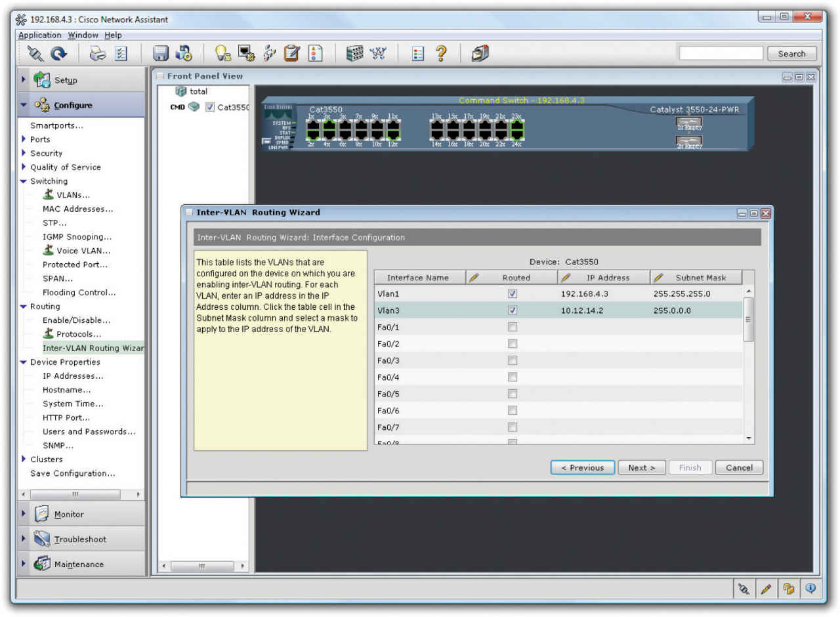Viewport: 840px width, 617px height.
Task: Open the Topology View toolbar icon
Action: (x=378, y=54)
